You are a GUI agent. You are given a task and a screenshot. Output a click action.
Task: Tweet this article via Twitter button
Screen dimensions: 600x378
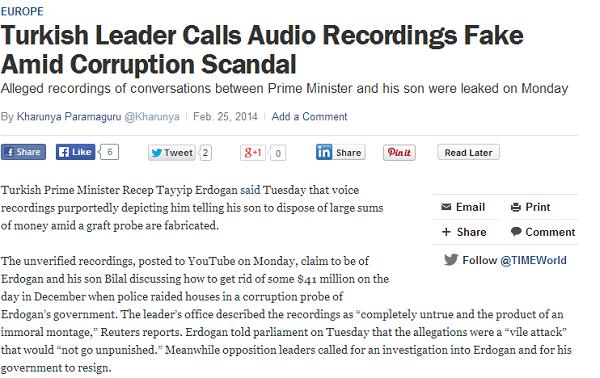coord(172,153)
